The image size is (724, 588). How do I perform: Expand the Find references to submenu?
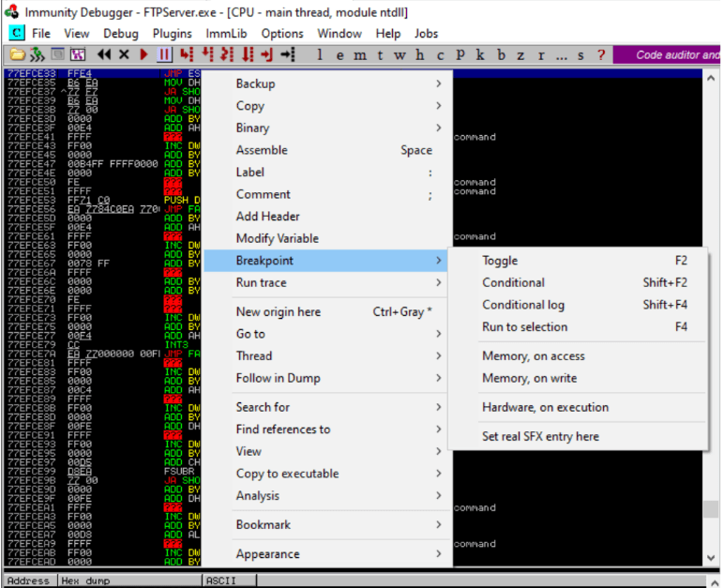[x=327, y=430]
